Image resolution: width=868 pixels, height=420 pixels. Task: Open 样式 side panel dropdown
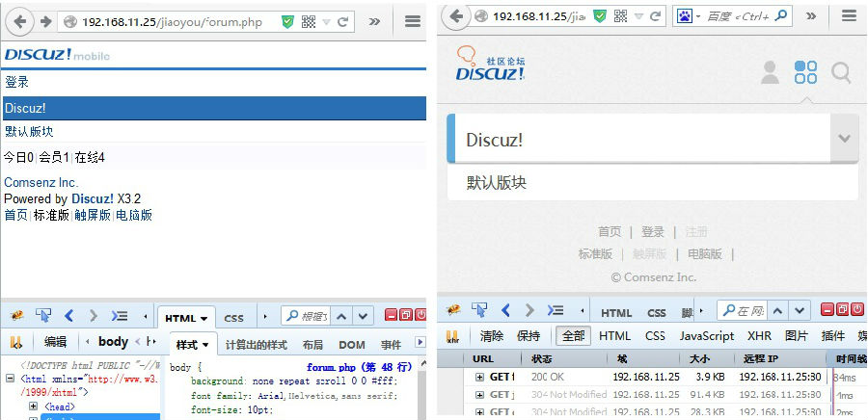tap(206, 345)
